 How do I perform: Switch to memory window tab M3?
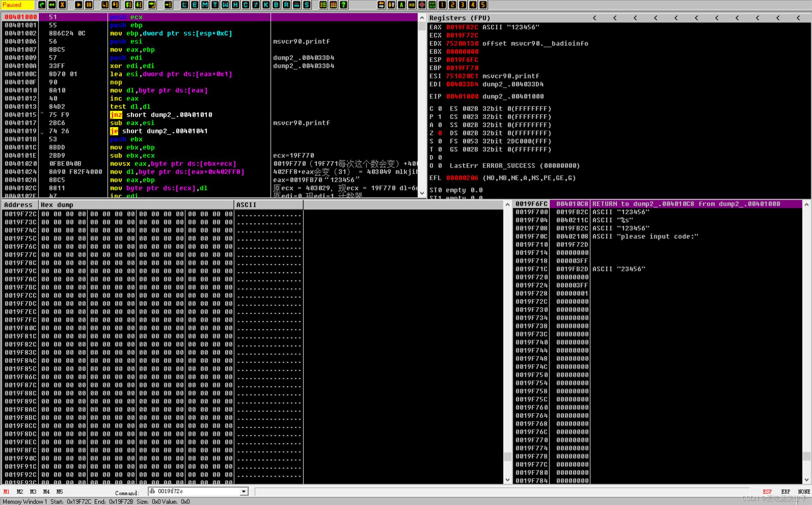coord(33,491)
